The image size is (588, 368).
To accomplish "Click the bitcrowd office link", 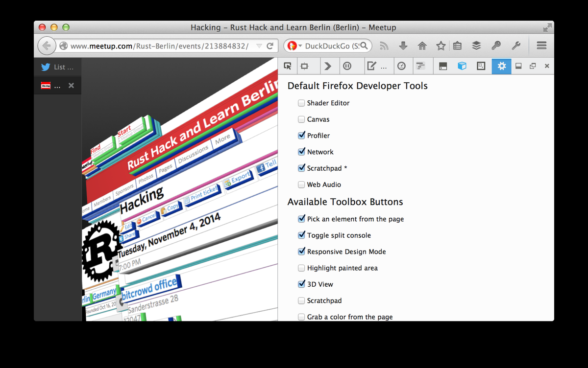I will (x=150, y=288).
